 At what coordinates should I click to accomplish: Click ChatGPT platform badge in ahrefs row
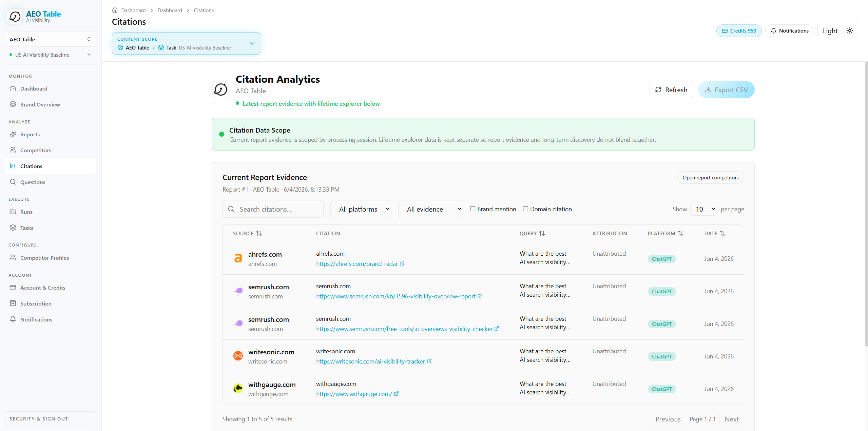662,259
